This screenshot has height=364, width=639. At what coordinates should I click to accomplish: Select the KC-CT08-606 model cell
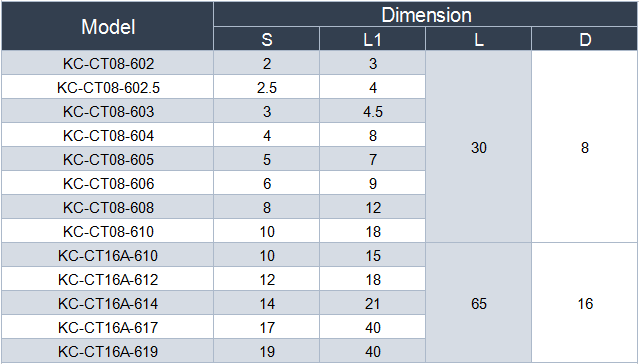[108, 183]
